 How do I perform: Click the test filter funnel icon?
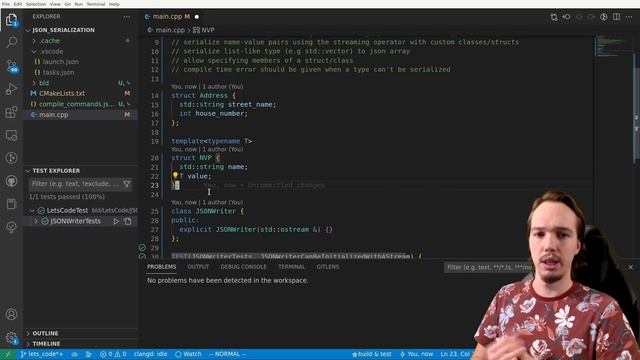pos(127,184)
